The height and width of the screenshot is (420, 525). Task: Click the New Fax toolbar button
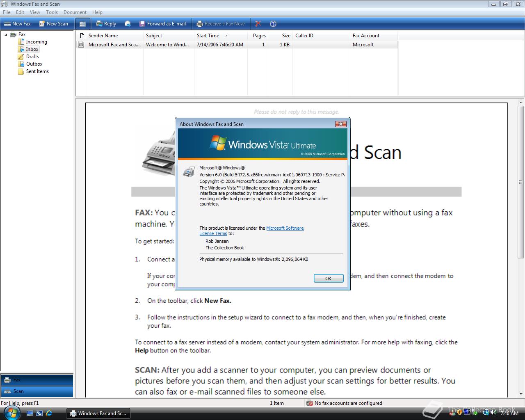tap(17, 24)
